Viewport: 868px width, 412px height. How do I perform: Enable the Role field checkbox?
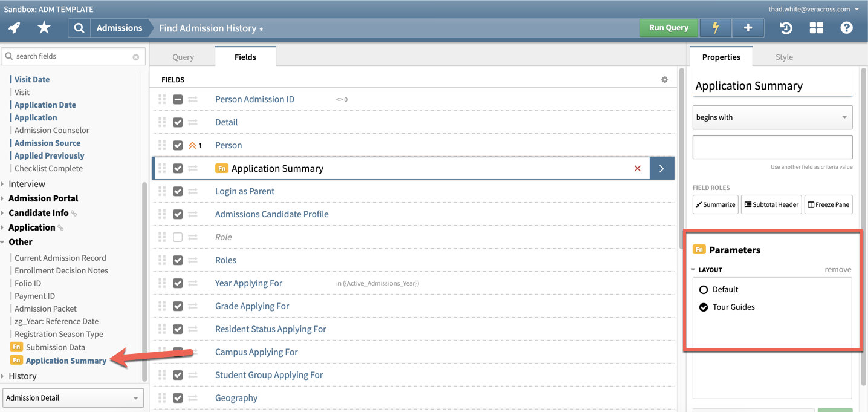(177, 237)
